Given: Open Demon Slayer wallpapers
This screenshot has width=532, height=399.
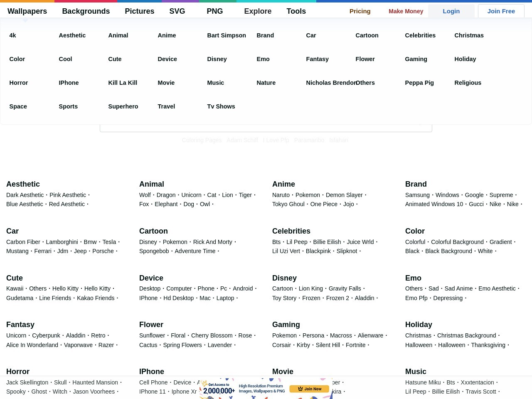Looking at the screenshot, I should pyautogui.click(x=344, y=195).
